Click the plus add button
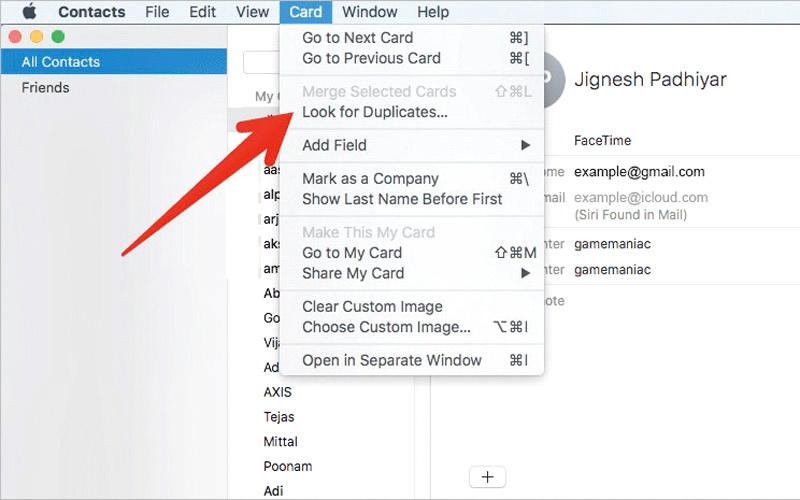The height and width of the screenshot is (500, 800). pos(487,477)
